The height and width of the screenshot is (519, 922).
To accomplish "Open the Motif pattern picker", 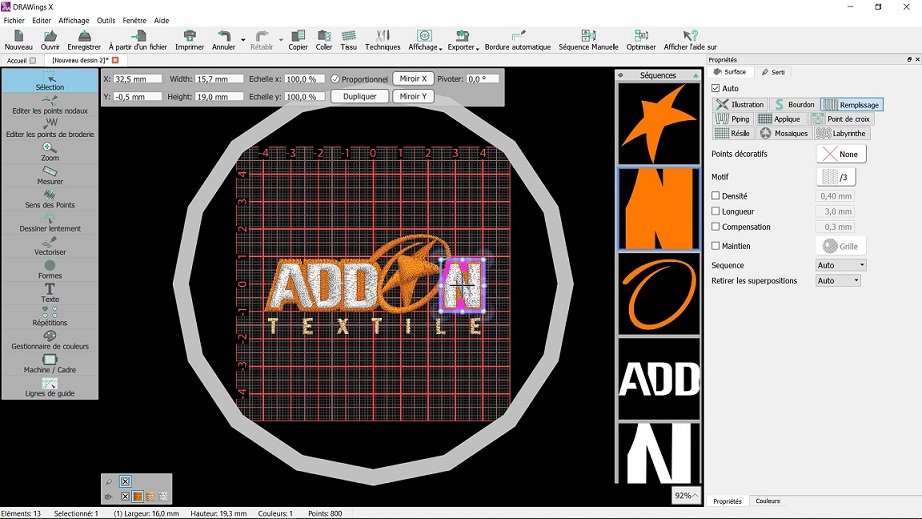I will click(x=836, y=176).
